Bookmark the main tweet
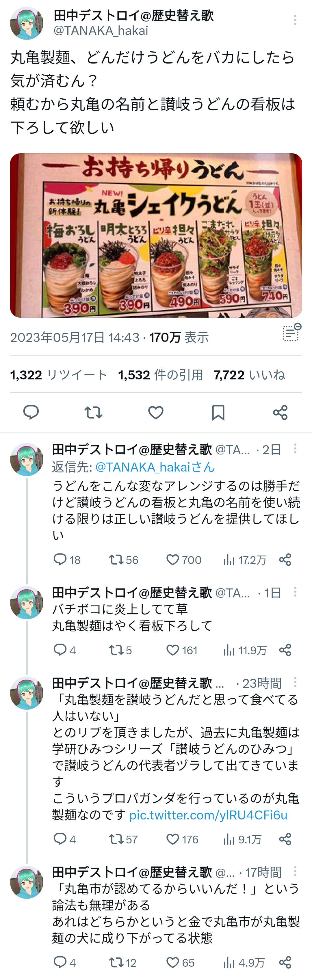The image size is (312, 980). coord(218,412)
